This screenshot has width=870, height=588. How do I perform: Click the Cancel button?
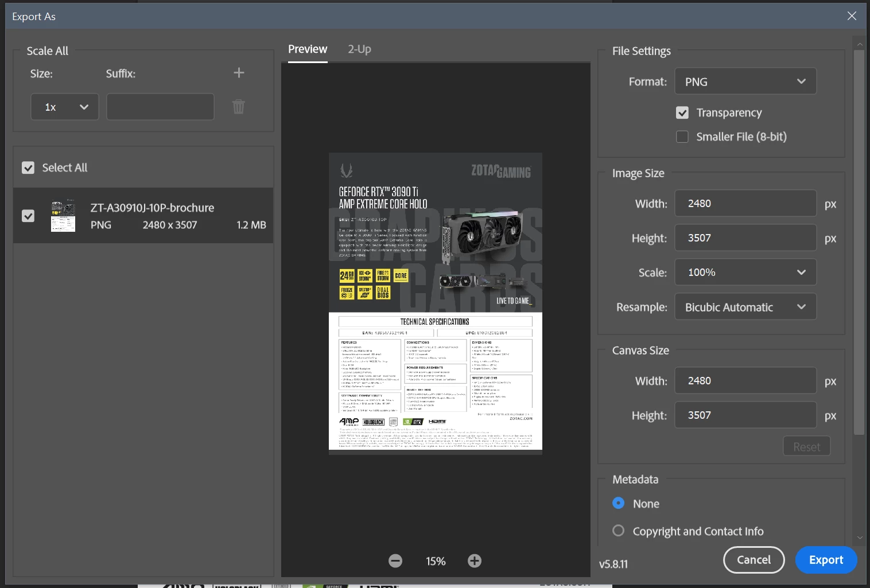pyautogui.click(x=754, y=560)
